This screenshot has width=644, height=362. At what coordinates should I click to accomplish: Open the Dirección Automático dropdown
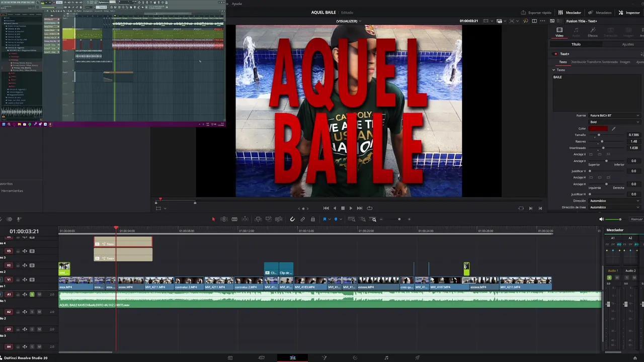pyautogui.click(x=615, y=201)
